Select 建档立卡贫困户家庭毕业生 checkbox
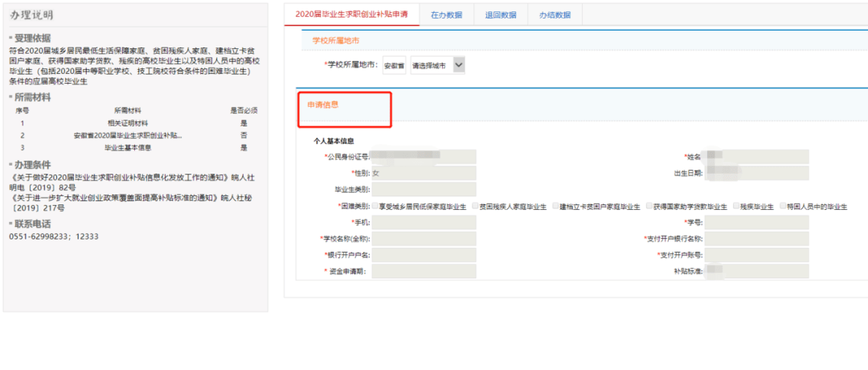868x370 pixels. [x=555, y=206]
